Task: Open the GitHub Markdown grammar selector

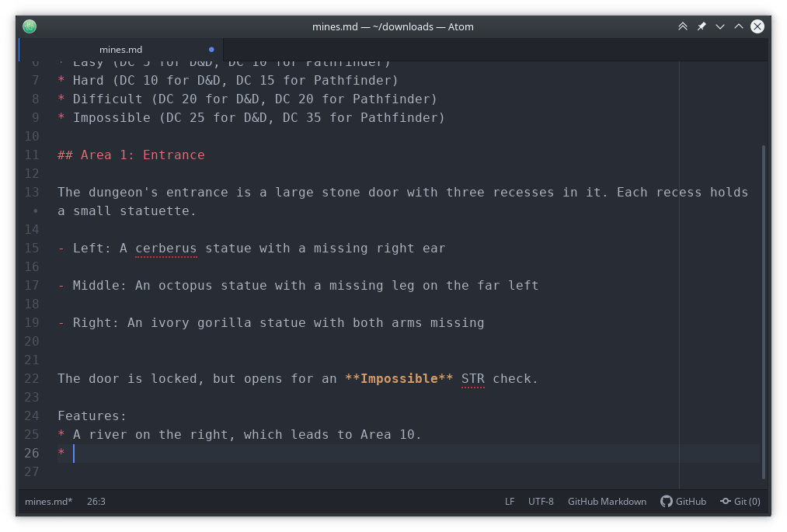Action: [607, 502]
